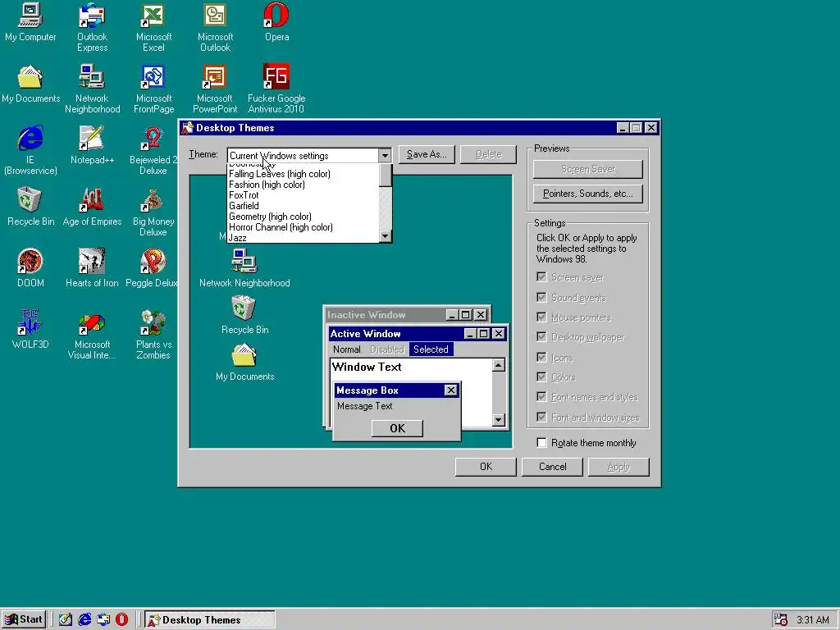Viewport: 840px width, 630px height.
Task: Choose Horror Channel (high color) theme
Action: pos(304,227)
